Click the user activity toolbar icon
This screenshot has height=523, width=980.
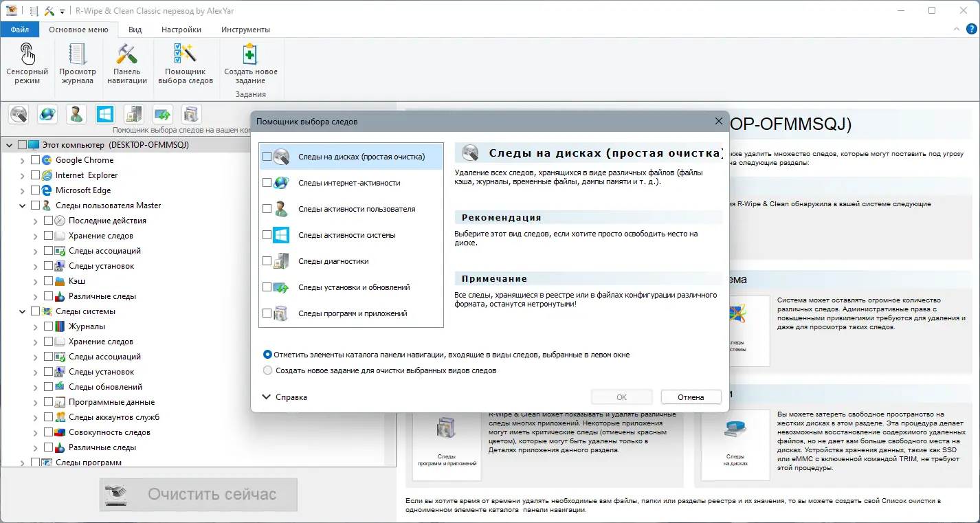pyautogui.click(x=76, y=114)
